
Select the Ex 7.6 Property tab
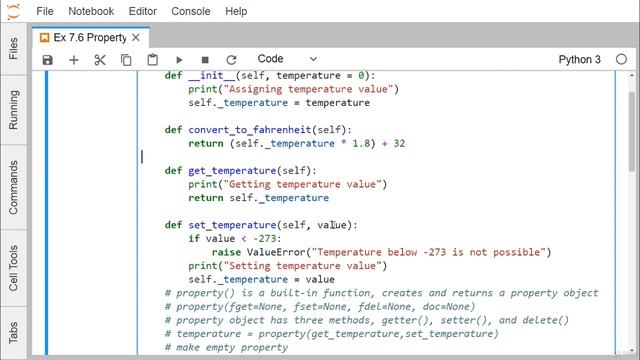click(x=90, y=38)
